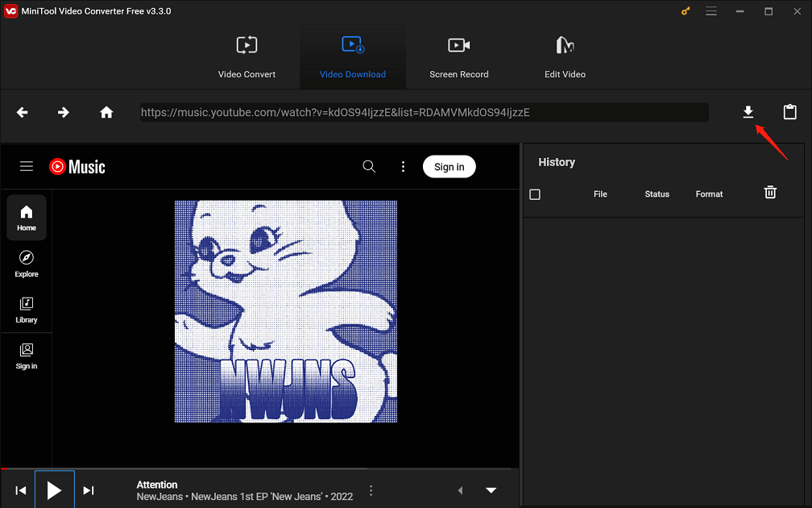Maximize the MiniTool window
812x508 pixels.
pyautogui.click(x=768, y=11)
